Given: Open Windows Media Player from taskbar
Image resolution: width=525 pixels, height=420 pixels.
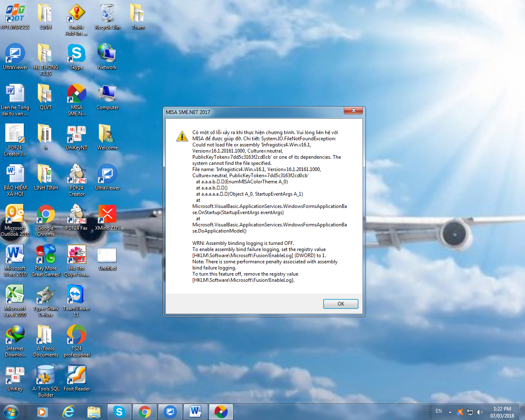Looking at the screenshot, I should coord(42,412).
